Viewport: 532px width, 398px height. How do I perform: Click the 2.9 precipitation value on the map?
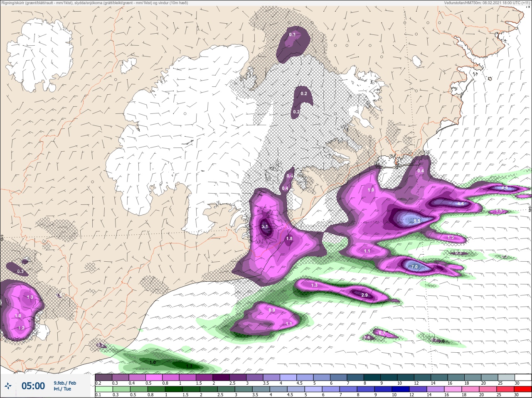365,295
